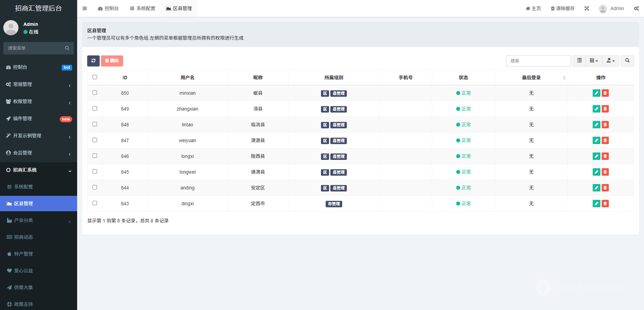Toggle the sidebar hamburger menu icon
The height and width of the screenshot is (310, 644).
85,8
